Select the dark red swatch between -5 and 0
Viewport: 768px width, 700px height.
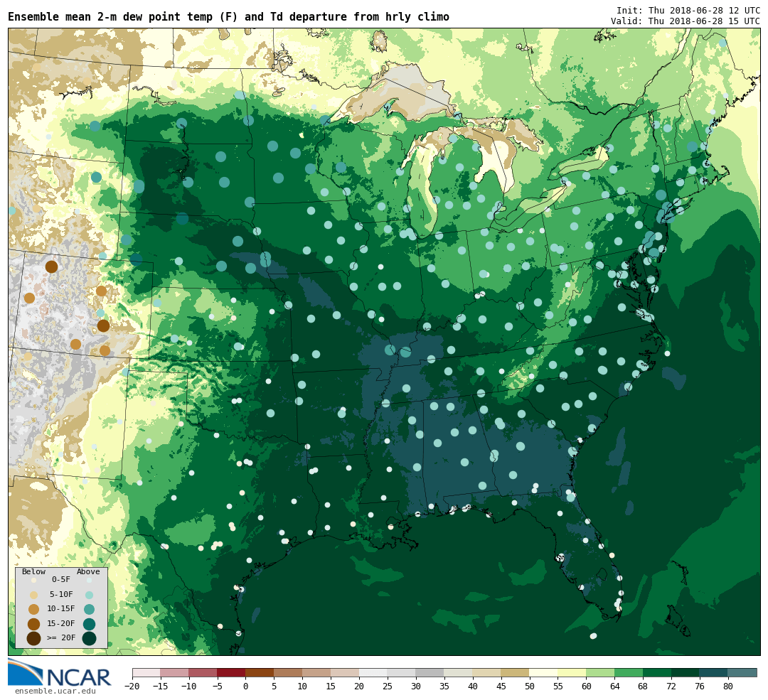[x=231, y=672]
